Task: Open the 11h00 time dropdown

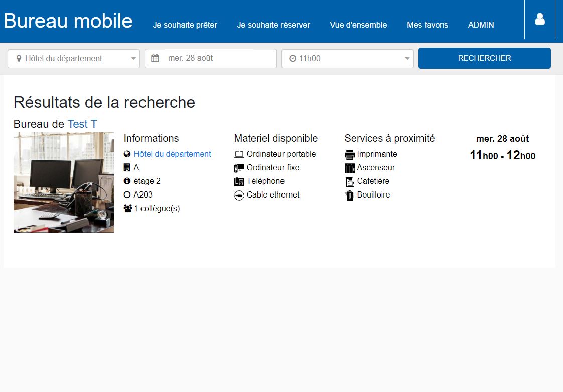Action: pos(348,59)
